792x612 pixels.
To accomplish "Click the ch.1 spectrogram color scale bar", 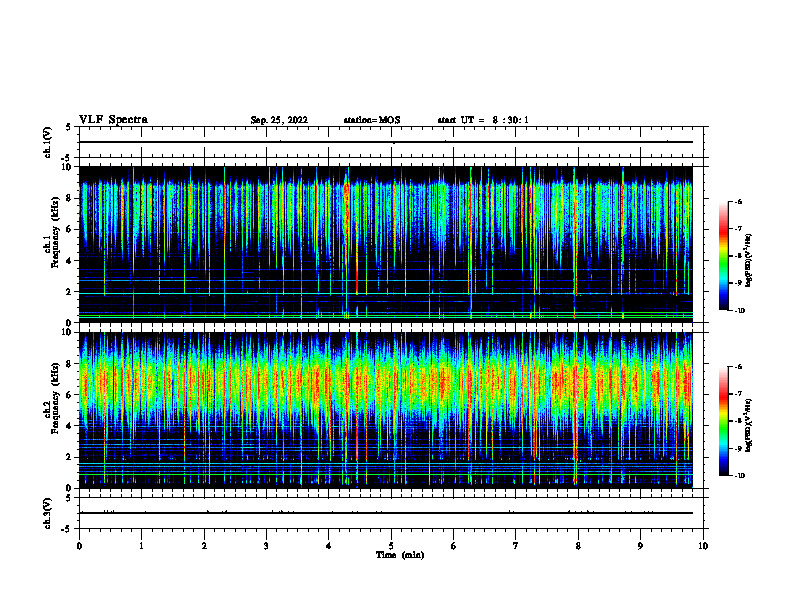I will pos(724,256).
